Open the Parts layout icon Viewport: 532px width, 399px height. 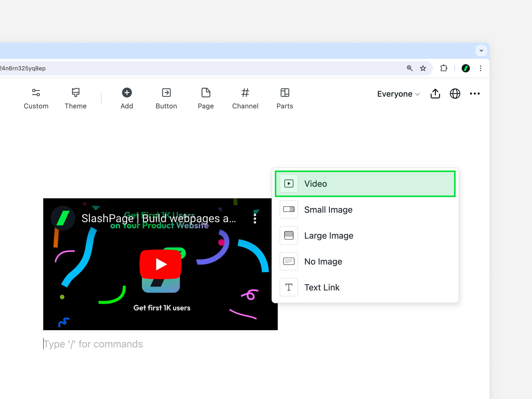point(285,93)
